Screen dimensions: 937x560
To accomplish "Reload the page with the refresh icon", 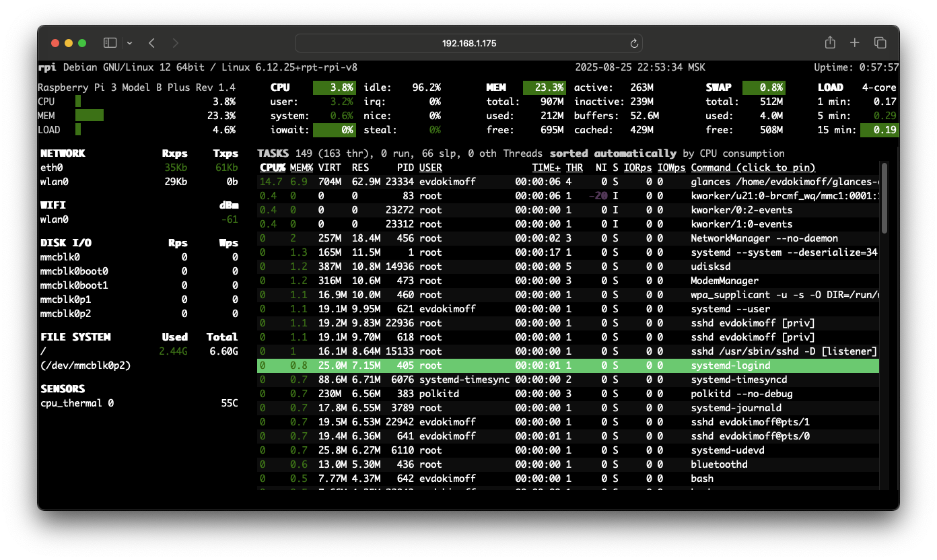I will point(633,44).
